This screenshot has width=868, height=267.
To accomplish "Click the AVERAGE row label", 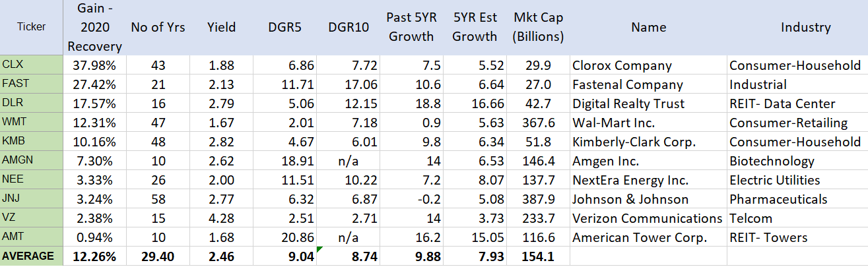I will [32, 256].
